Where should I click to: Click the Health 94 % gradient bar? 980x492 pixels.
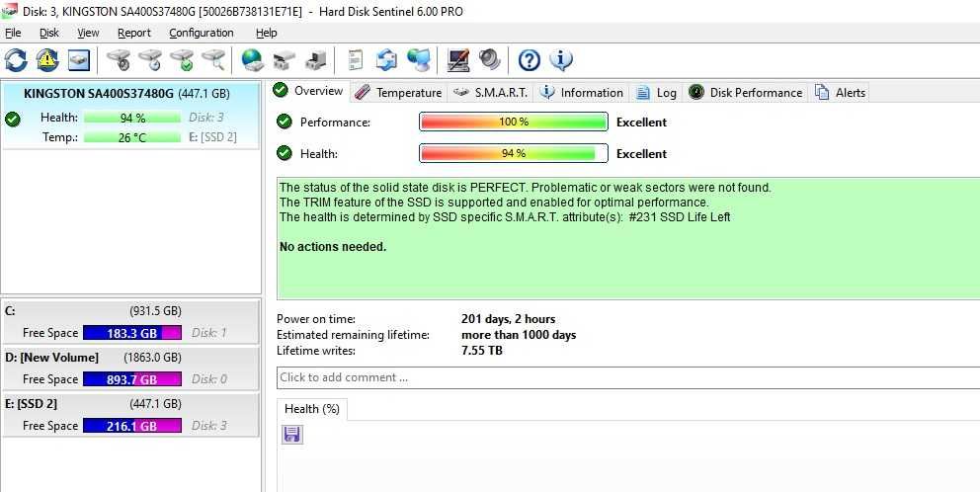tap(513, 153)
